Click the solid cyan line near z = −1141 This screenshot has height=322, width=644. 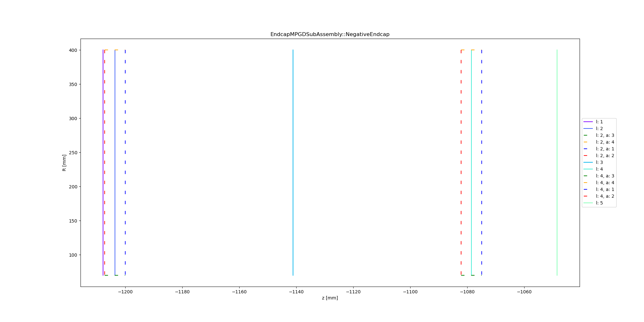click(x=293, y=161)
